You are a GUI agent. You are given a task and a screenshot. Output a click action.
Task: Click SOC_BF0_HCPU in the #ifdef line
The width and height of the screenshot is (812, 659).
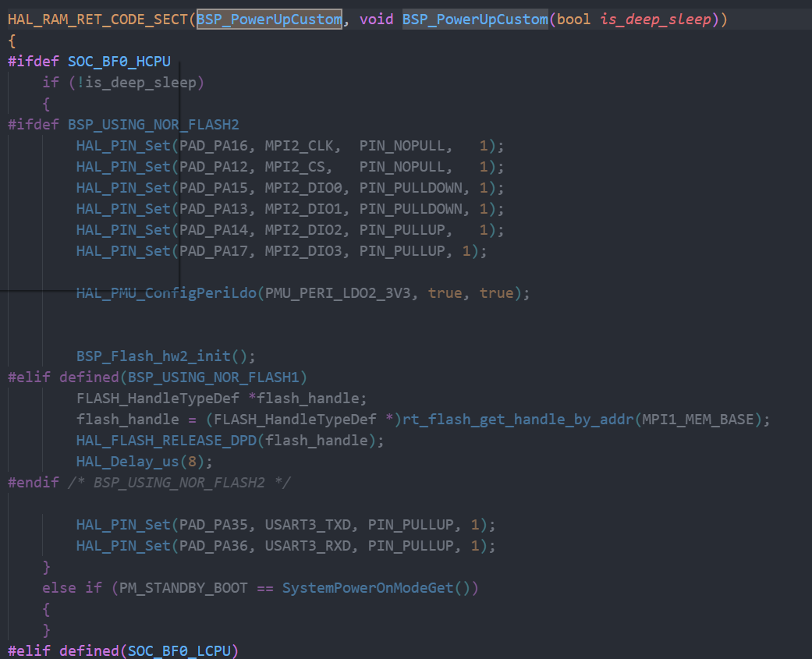(119, 62)
